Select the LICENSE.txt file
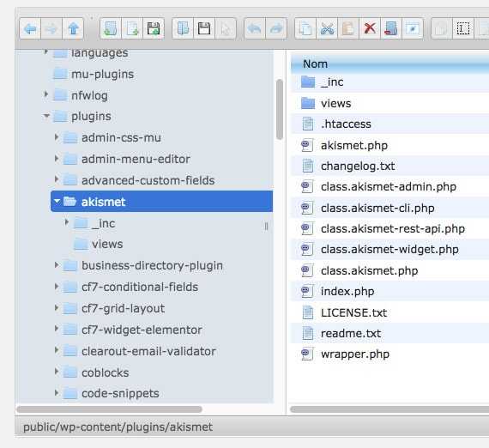 click(389, 312)
